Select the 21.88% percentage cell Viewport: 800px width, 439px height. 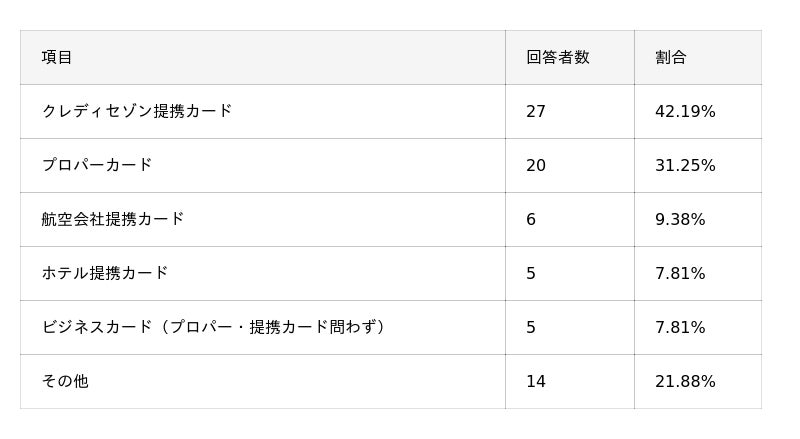coord(685,381)
